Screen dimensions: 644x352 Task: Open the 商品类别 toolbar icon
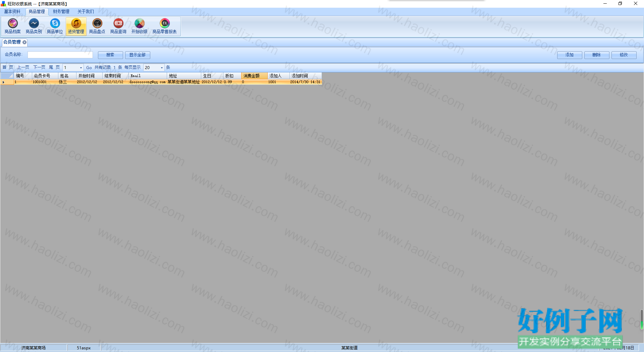pos(34,26)
